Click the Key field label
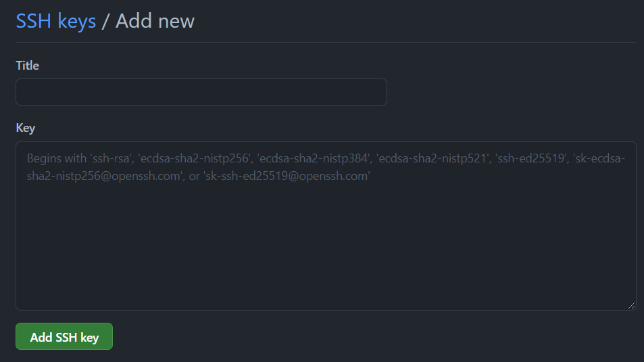This screenshot has height=362, width=644. click(26, 129)
